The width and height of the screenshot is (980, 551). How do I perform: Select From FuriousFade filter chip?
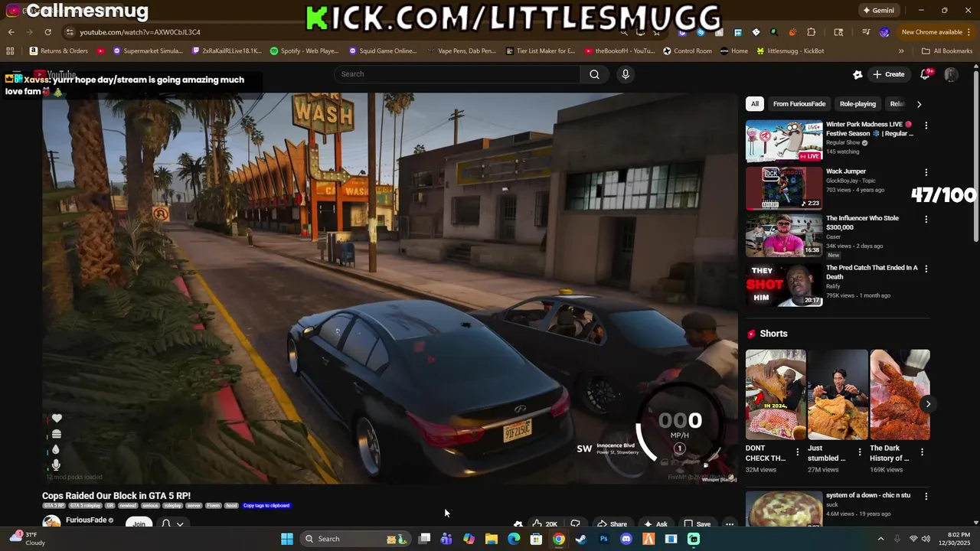pos(799,104)
